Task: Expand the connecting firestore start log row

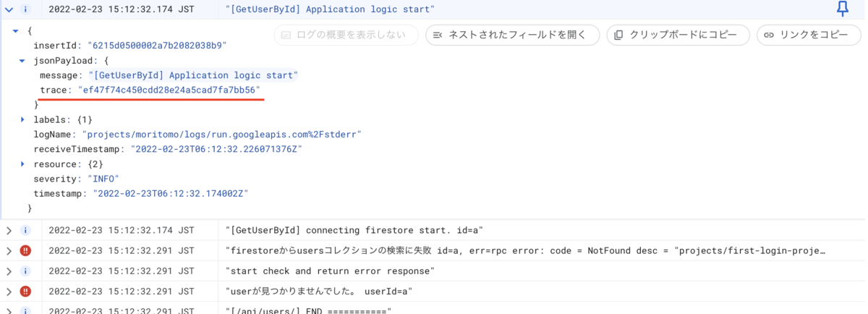Action: tap(9, 231)
